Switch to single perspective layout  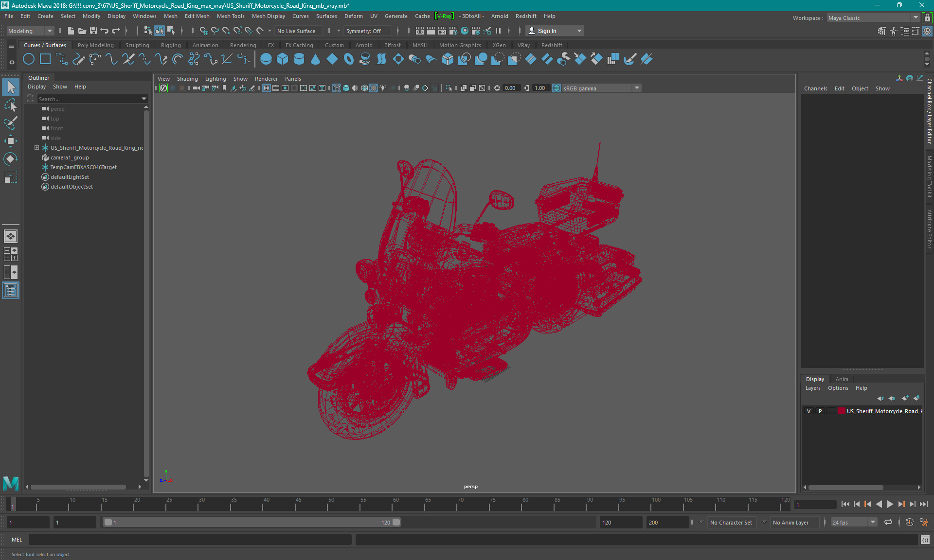coord(11,236)
